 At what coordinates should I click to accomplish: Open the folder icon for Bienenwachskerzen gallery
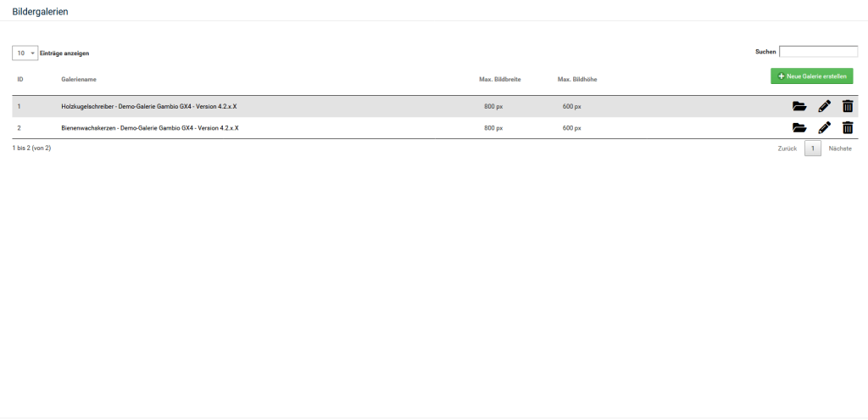point(798,128)
